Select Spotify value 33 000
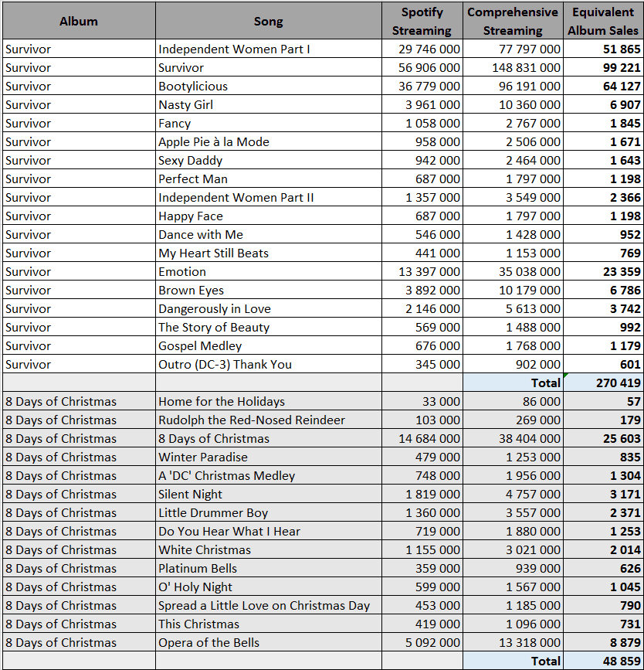Viewport: 644px width, 670px height. click(422, 401)
